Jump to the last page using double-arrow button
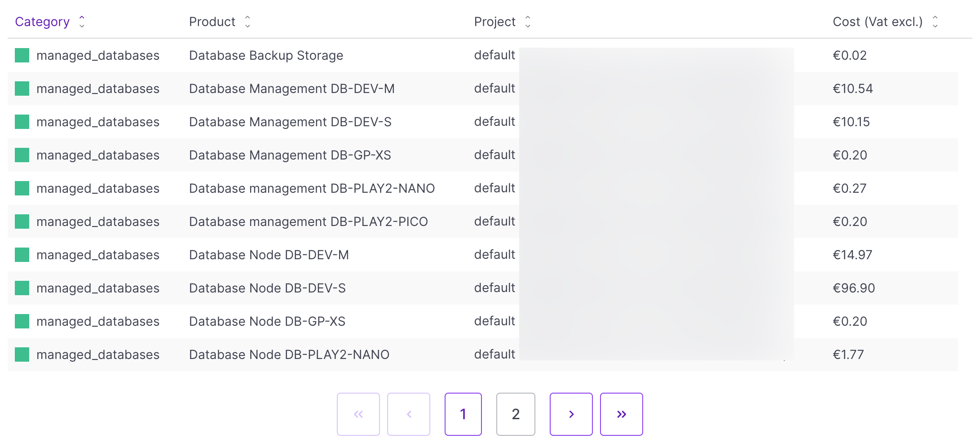The image size is (980, 443). coord(622,414)
